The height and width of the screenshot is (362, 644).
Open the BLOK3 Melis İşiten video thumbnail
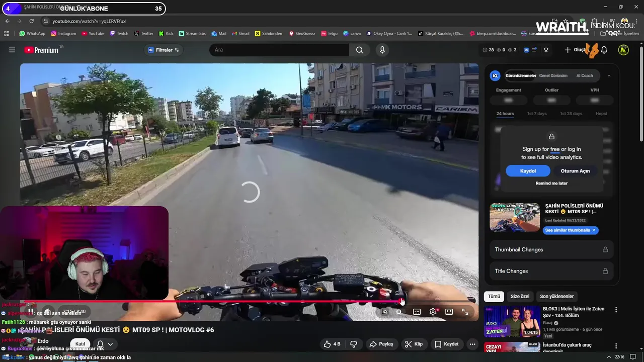point(512,321)
